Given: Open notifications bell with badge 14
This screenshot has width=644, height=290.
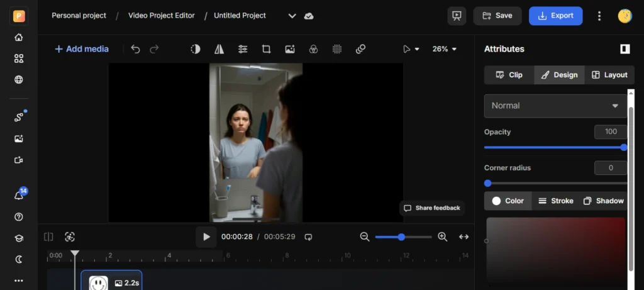Looking at the screenshot, I should 19,196.
